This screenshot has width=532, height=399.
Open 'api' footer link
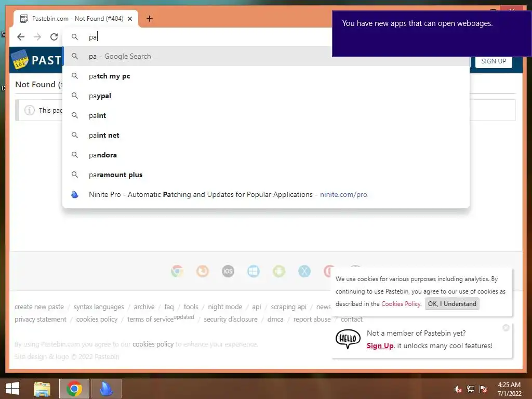click(x=257, y=307)
